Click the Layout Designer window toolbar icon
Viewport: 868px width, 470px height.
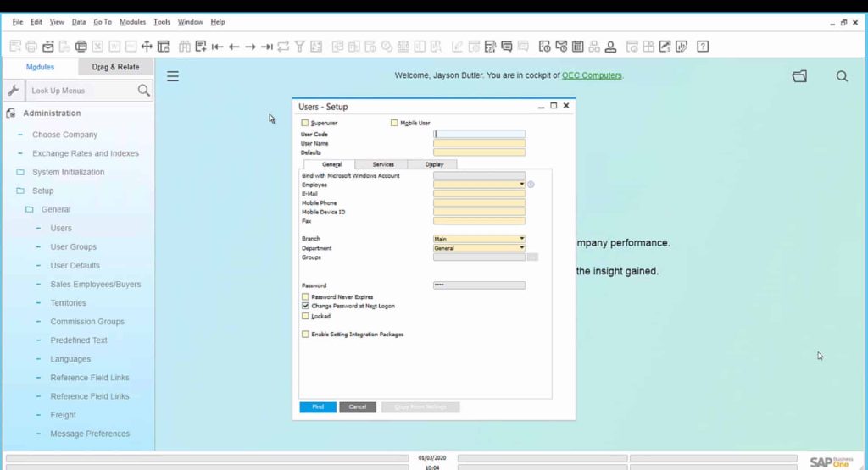(x=164, y=47)
